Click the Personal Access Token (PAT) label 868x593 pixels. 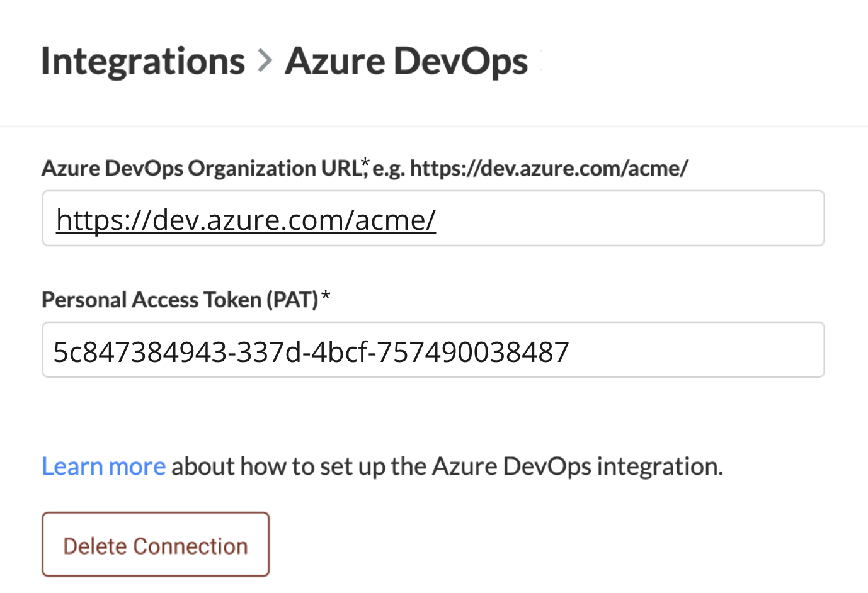(x=186, y=300)
